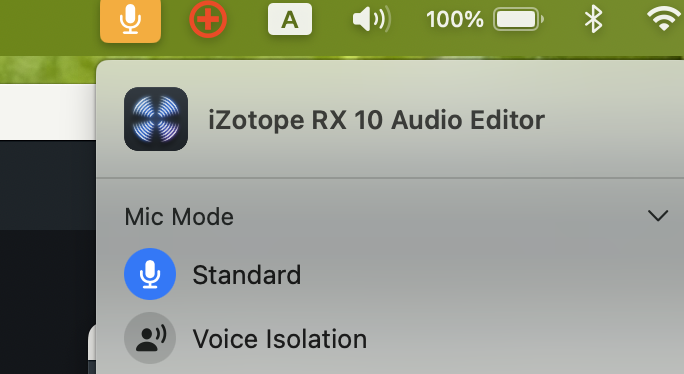Image resolution: width=684 pixels, height=374 pixels.
Task: Select the blue Standard microphone icon
Action: coord(150,274)
